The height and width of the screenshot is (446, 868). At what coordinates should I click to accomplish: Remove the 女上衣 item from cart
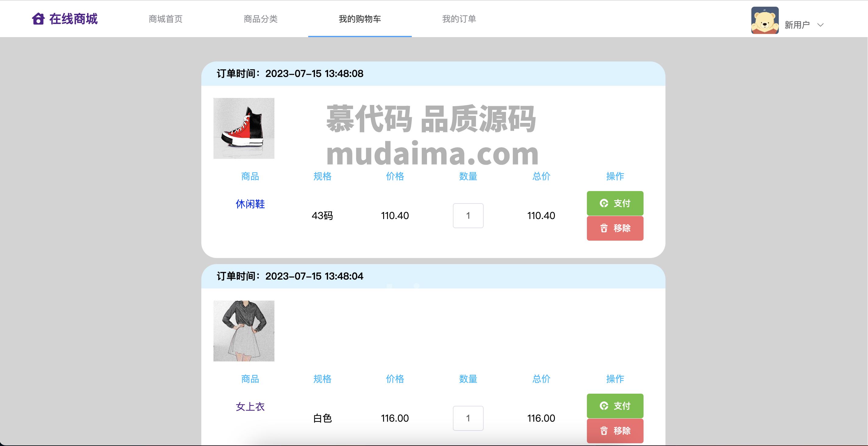click(615, 431)
